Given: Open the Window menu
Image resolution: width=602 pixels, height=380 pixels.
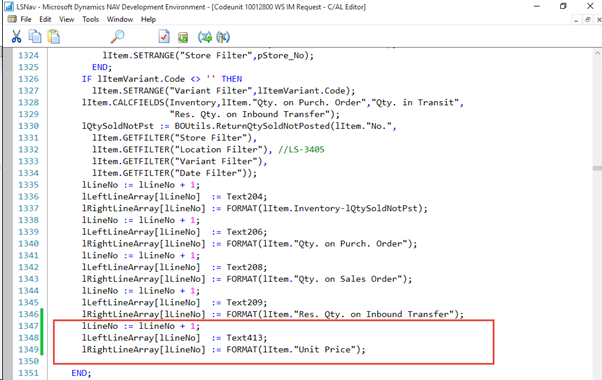Looking at the screenshot, I should tap(120, 19).
